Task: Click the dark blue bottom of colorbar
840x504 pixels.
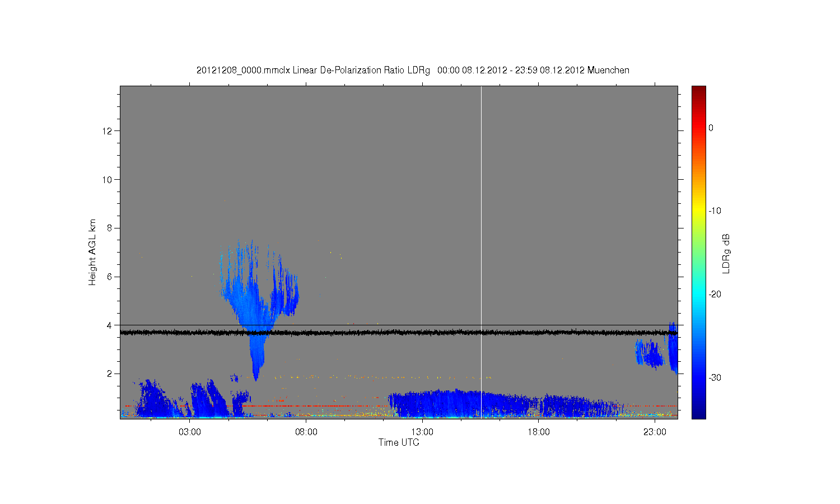Action: point(698,414)
